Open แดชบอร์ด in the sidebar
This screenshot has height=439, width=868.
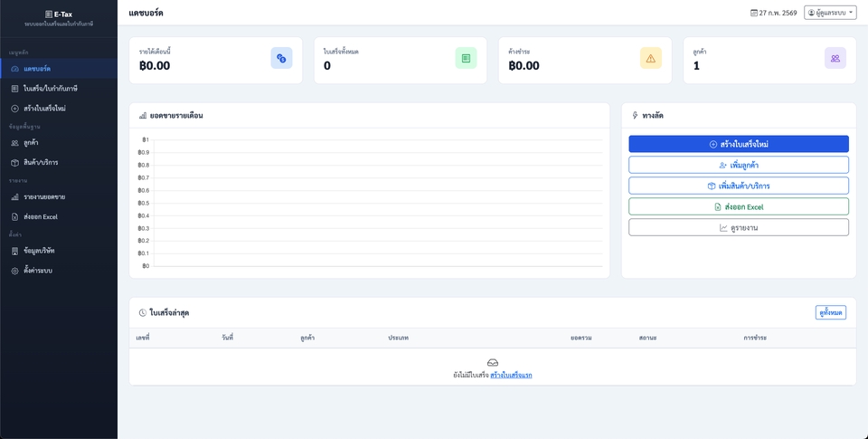pos(36,69)
